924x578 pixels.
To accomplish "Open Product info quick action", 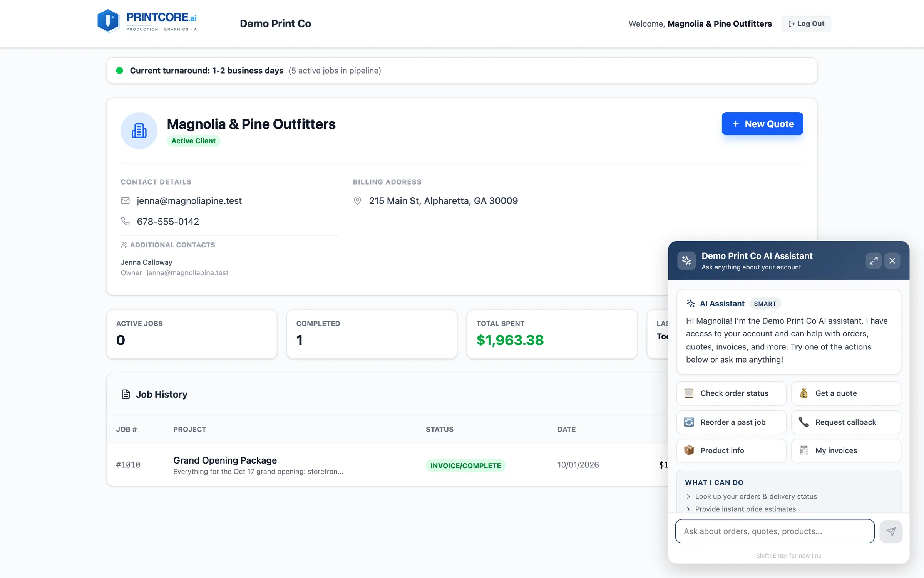I will [731, 450].
